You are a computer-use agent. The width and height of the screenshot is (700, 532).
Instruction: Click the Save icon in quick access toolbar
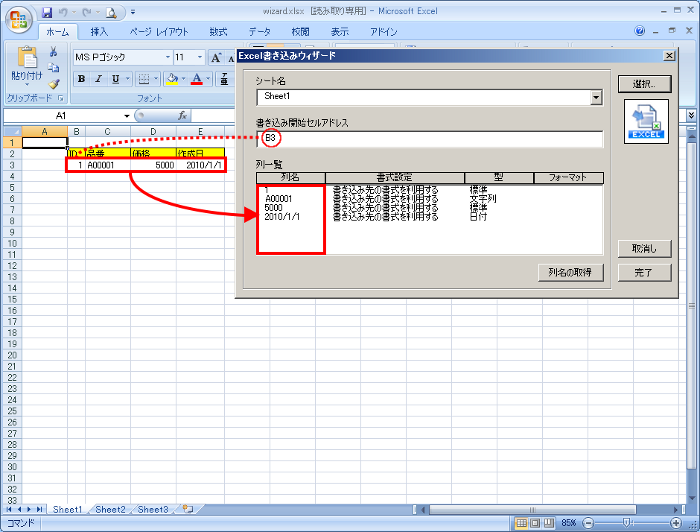(x=47, y=13)
